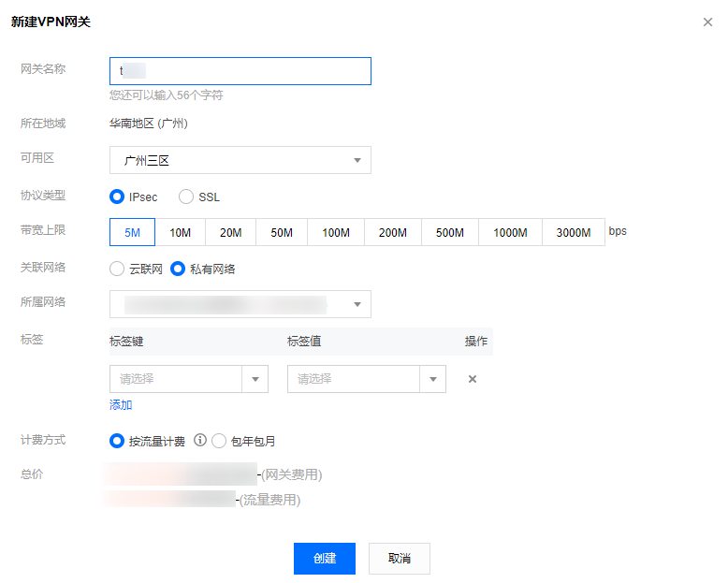Click the 华南地区 (广州) region text
This screenshot has width=728, height=583.
coord(149,124)
